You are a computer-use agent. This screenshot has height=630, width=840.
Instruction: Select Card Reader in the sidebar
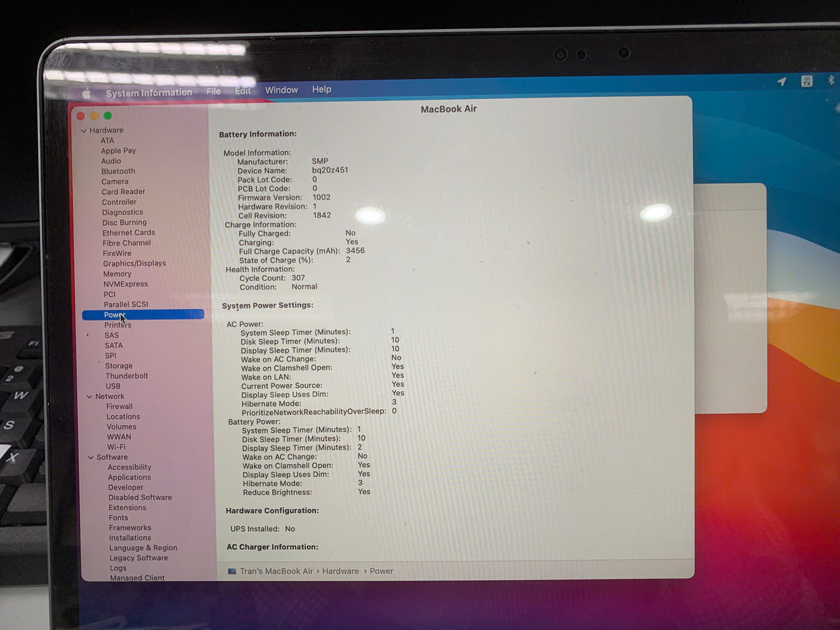point(123,192)
